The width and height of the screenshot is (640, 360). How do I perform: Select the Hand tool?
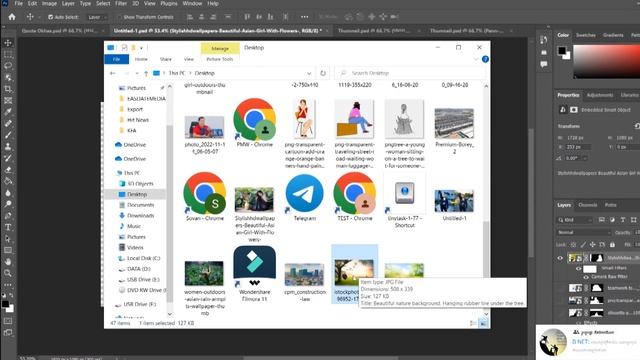pos(8,262)
